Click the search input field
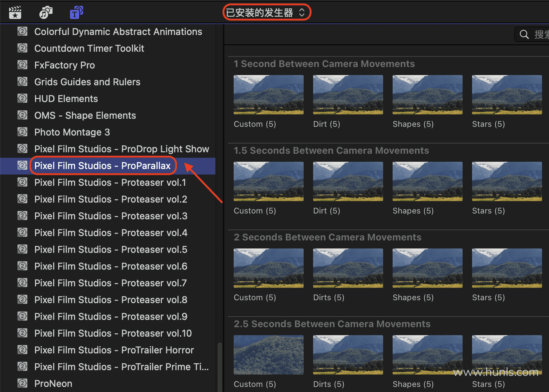This screenshot has width=549, height=392. coord(532,35)
